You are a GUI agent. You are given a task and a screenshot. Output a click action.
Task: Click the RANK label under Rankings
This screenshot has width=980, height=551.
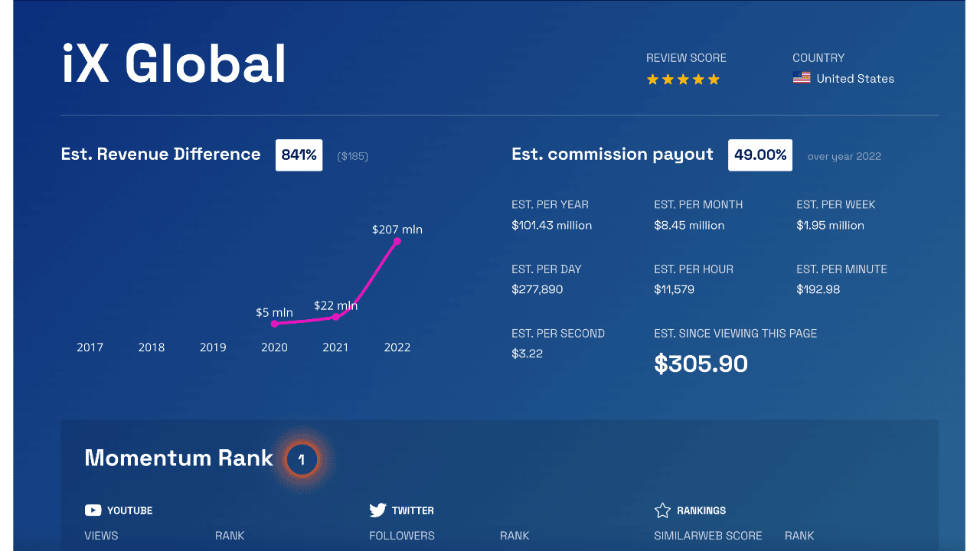[x=799, y=536]
